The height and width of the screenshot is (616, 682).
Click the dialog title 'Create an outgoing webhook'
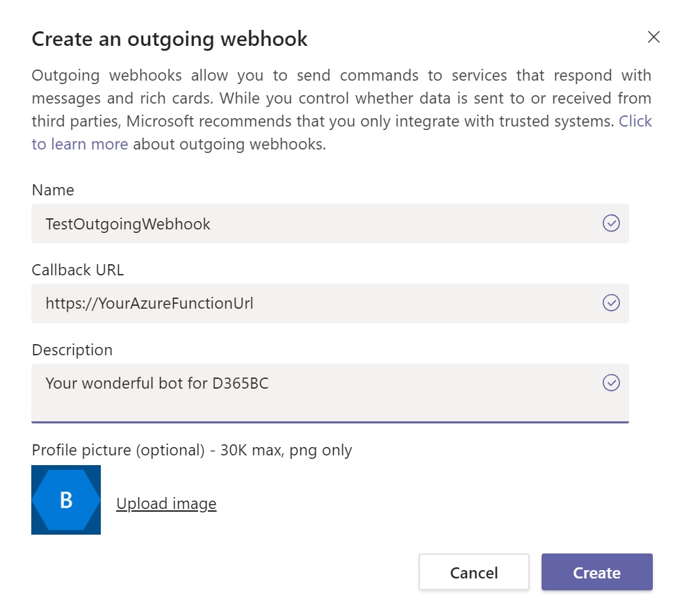point(169,40)
